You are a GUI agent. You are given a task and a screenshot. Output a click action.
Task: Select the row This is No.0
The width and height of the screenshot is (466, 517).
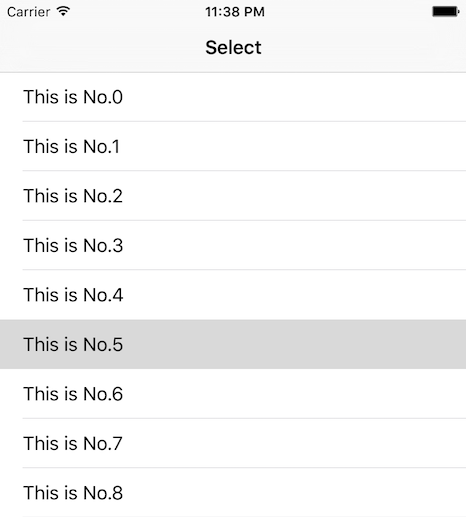click(233, 97)
